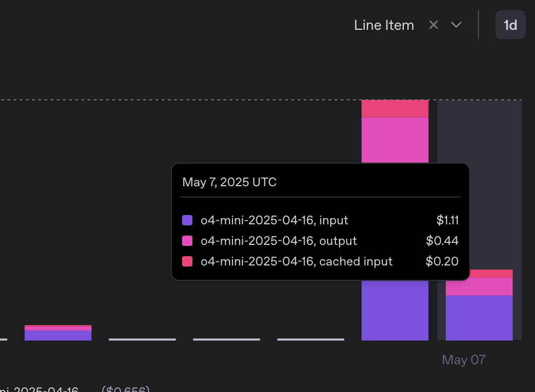Click the May 07 axis label
Screen dimensions: 535x392
click(463, 360)
